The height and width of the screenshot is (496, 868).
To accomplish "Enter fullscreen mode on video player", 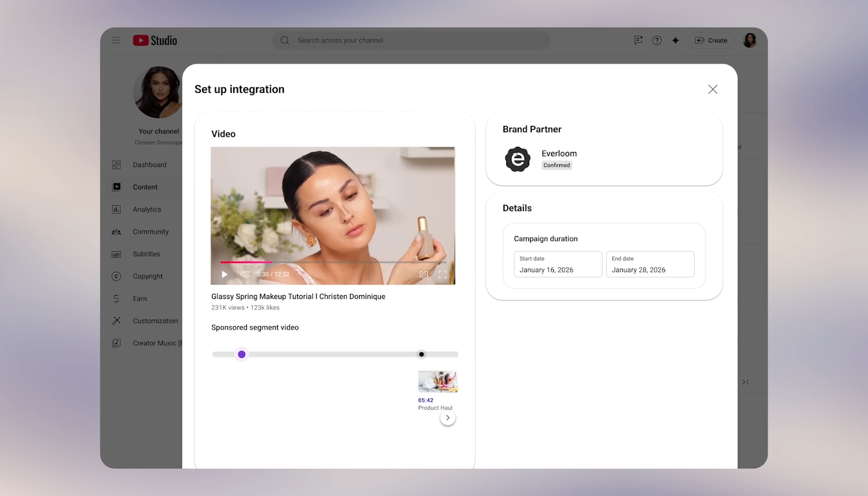I will pyautogui.click(x=443, y=275).
